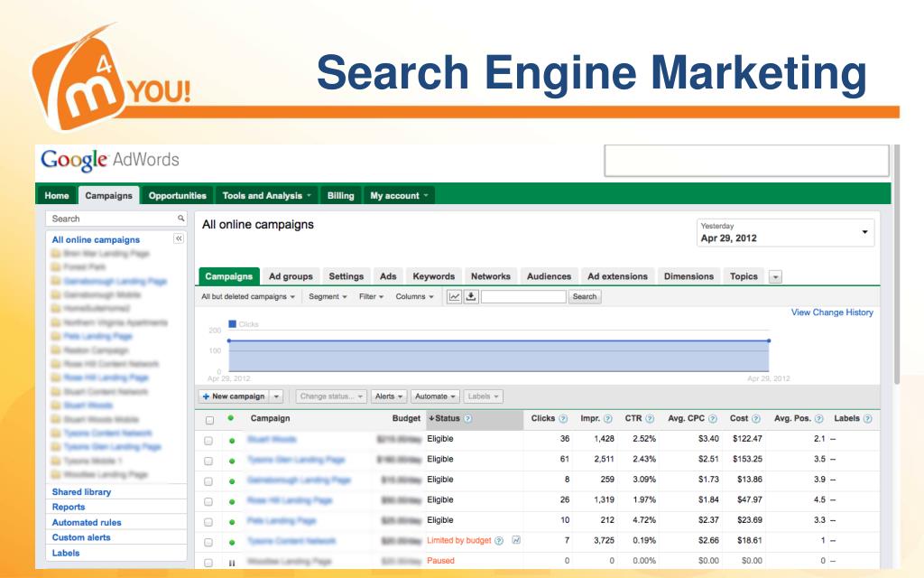
Task: Click the page vertical scrollbar
Action: point(897,265)
